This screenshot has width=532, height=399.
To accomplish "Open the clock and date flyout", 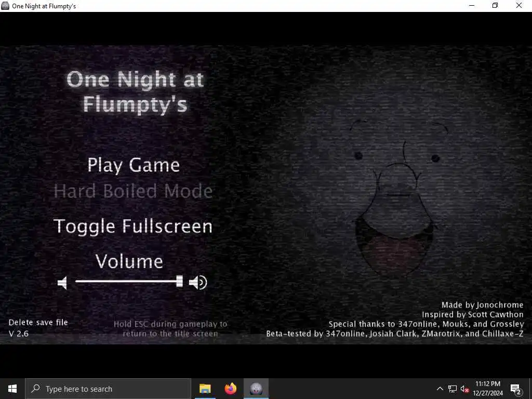I will (x=487, y=389).
